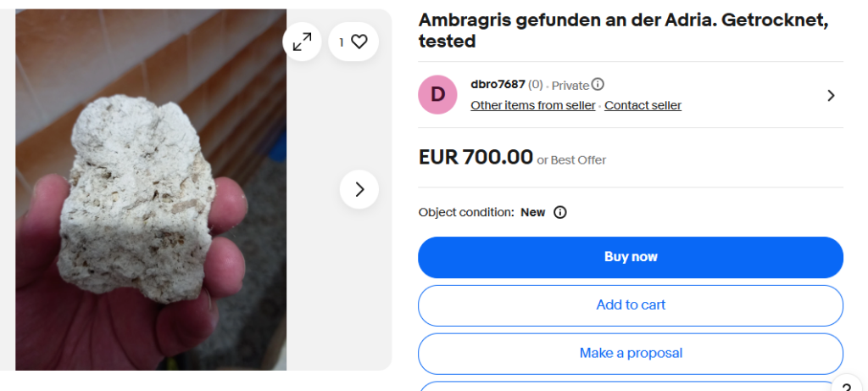Click the 'New' condition value

point(532,212)
